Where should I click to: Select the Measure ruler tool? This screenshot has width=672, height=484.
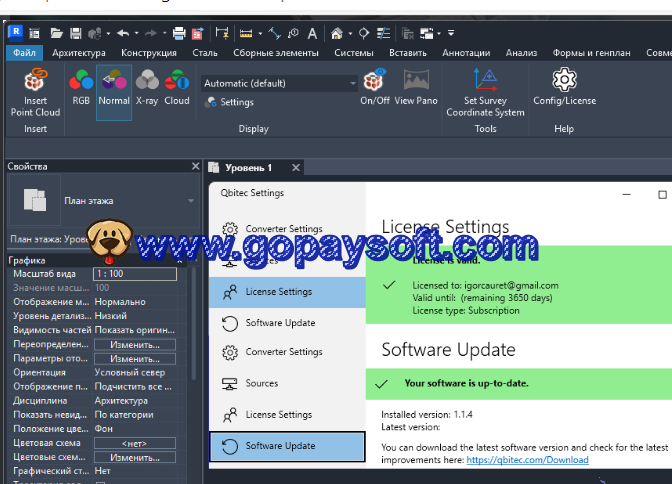[246, 33]
